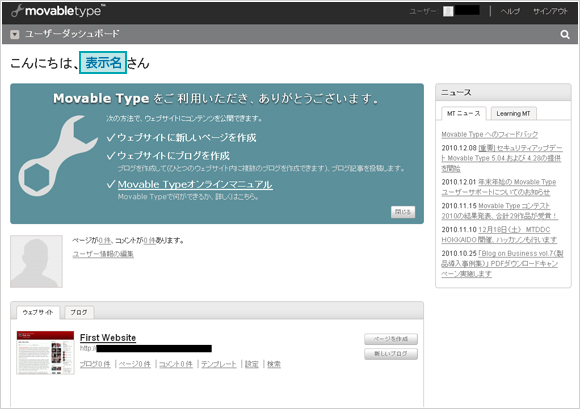Click the user avatar icon in header
This screenshot has height=409, width=580.
coord(448,11)
